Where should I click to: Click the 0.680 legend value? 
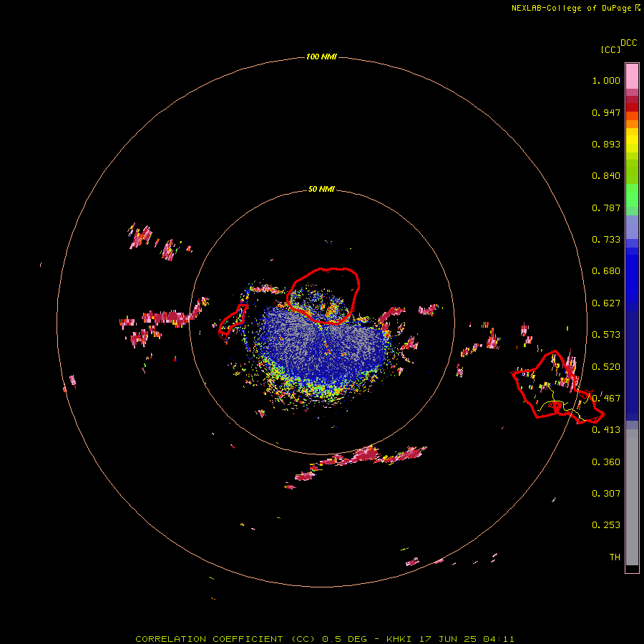[606, 271]
